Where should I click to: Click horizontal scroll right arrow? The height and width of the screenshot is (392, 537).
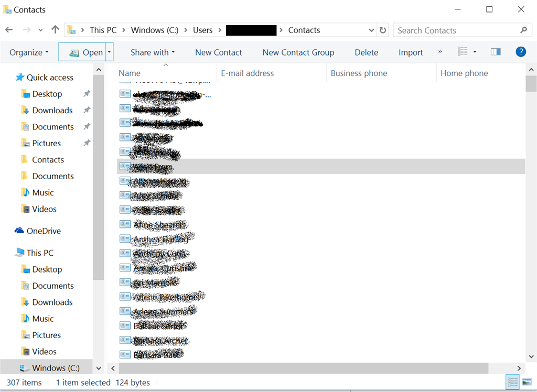(519, 368)
